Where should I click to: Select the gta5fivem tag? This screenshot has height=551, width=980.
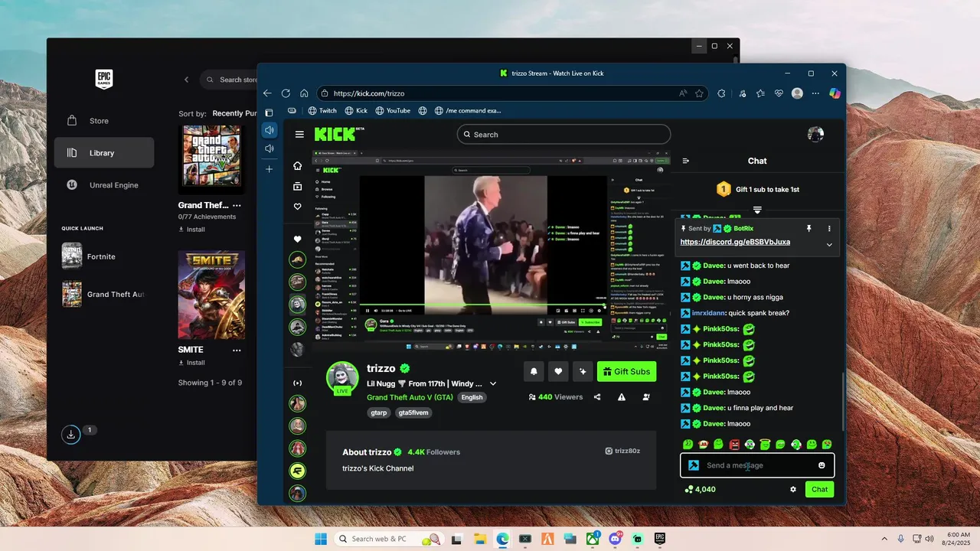(413, 412)
